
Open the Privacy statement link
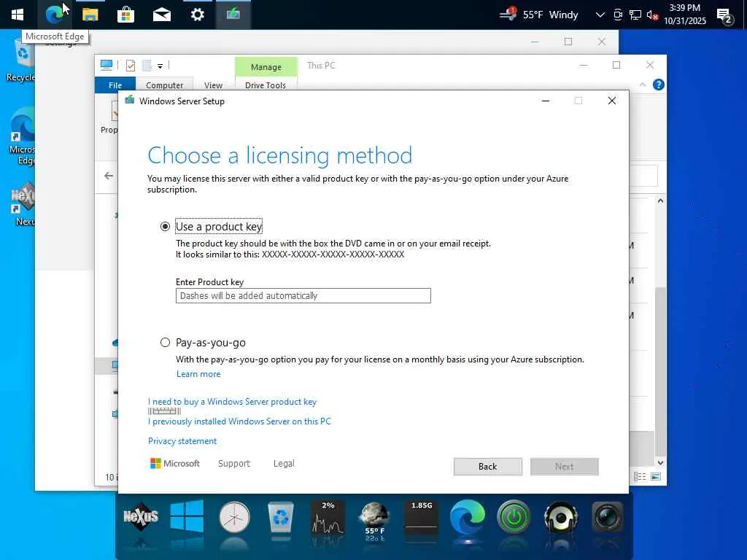click(x=182, y=441)
